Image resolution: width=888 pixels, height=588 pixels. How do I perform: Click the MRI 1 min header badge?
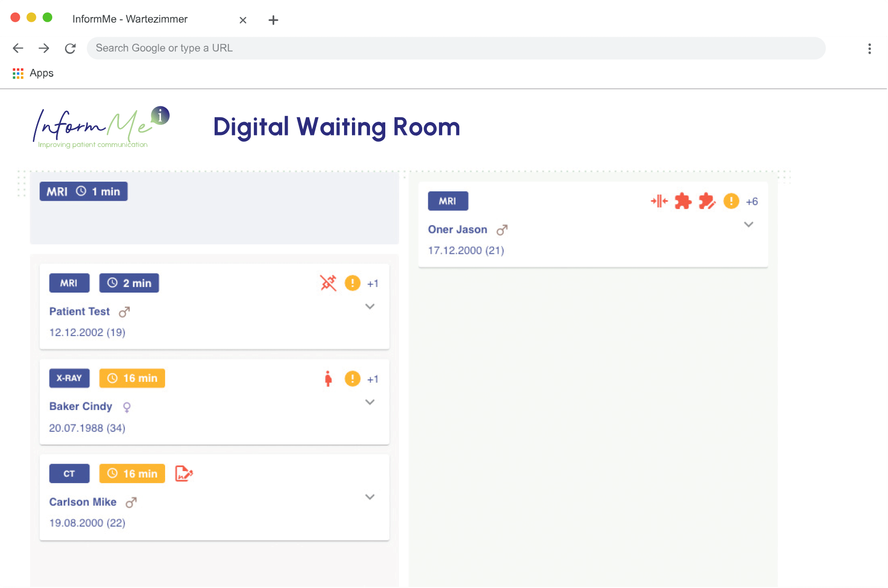[x=83, y=191]
